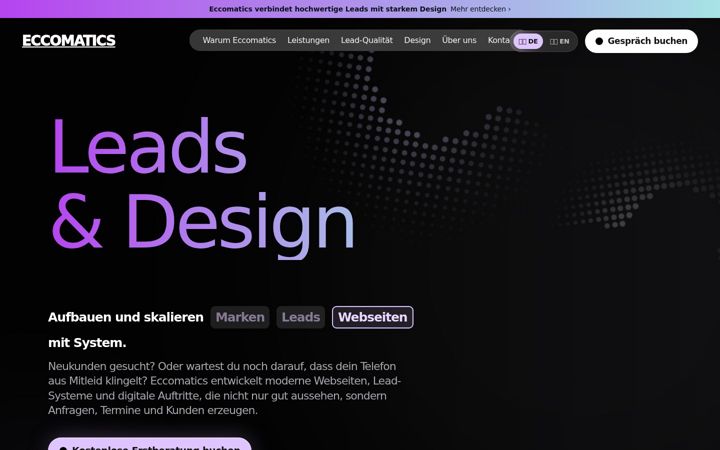Select the Marken chip
Screen dimensions: 720x450
(240, 317)
